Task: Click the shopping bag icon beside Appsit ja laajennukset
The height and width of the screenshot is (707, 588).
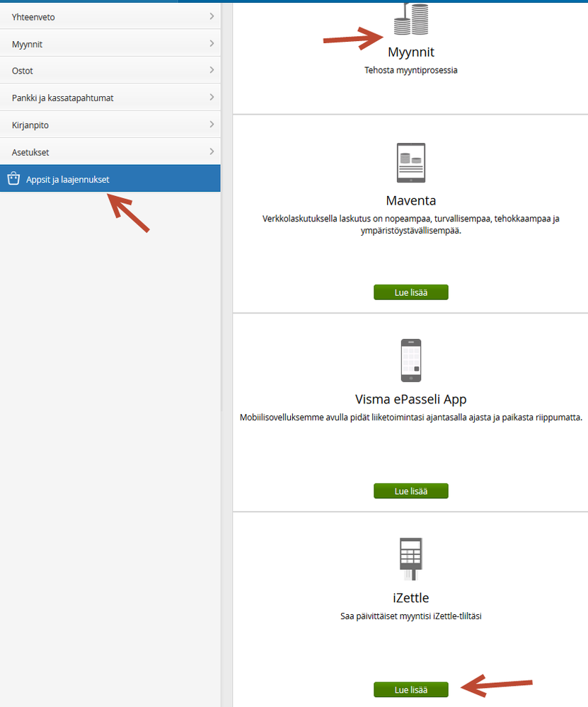Action: (13, 178)
